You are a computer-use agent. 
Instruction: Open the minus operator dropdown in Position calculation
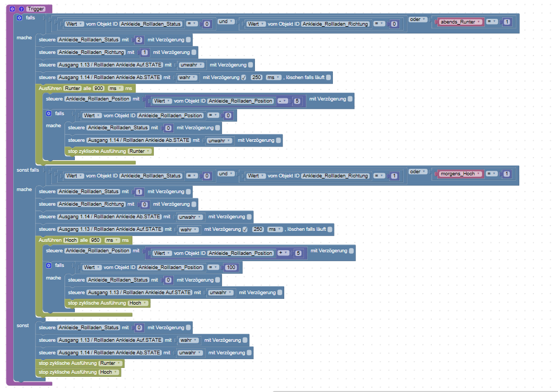(283, 101)
